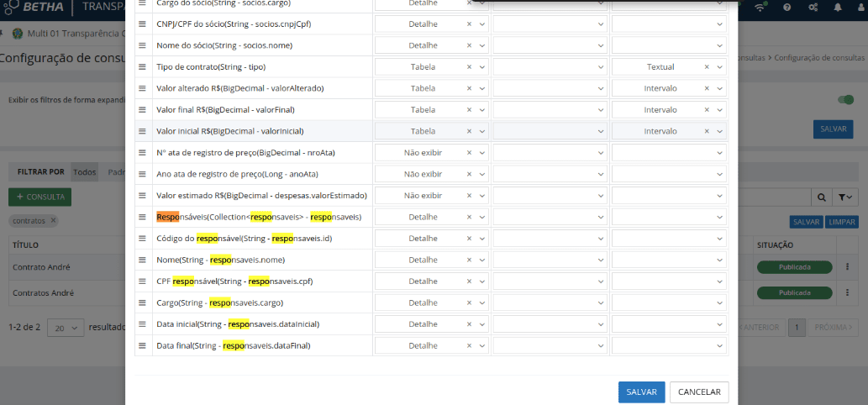
Task: Open the three-dot menu for Contrato André
Action: [848, 267]
